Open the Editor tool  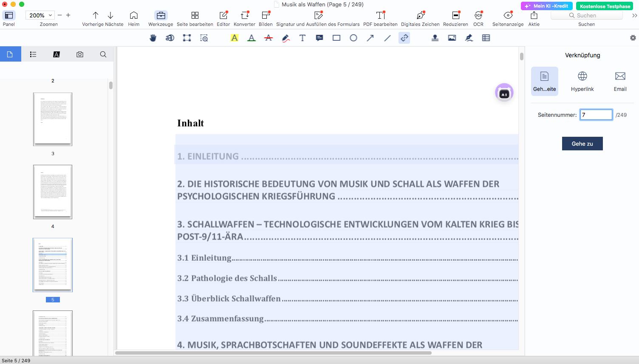coord(223,15)
